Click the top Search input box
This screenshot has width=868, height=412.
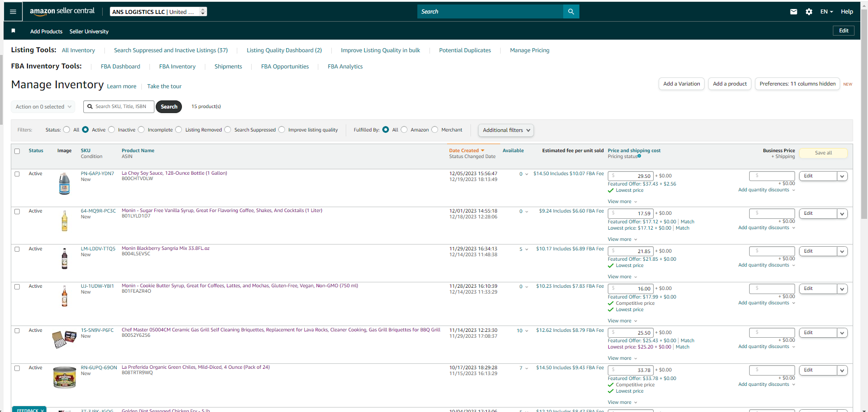490,12
